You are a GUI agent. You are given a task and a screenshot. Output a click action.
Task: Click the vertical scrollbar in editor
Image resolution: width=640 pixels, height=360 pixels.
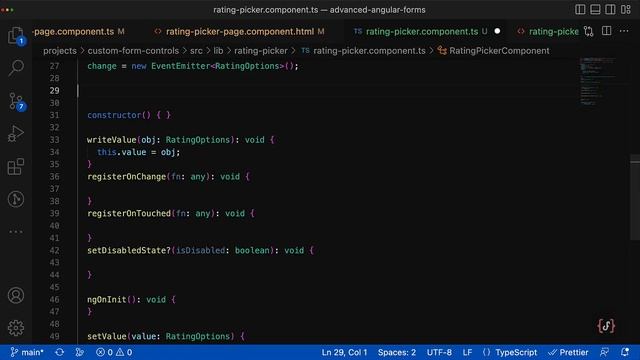635,198
